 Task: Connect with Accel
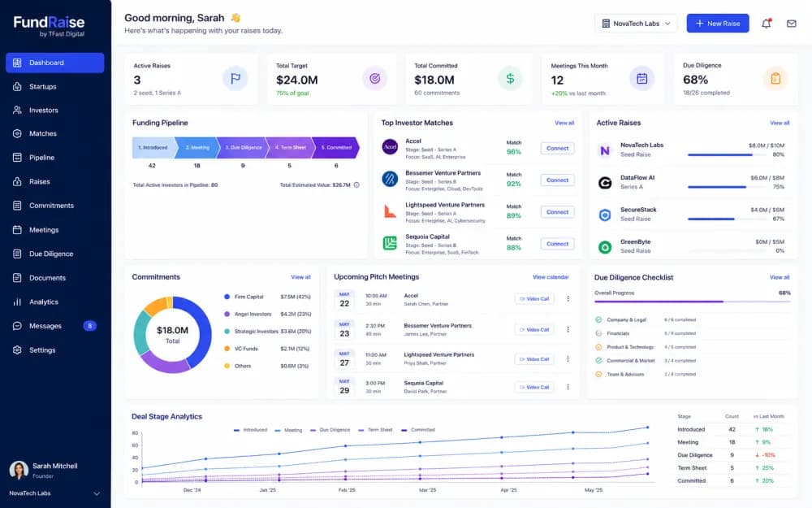click(x=557, y=148)
